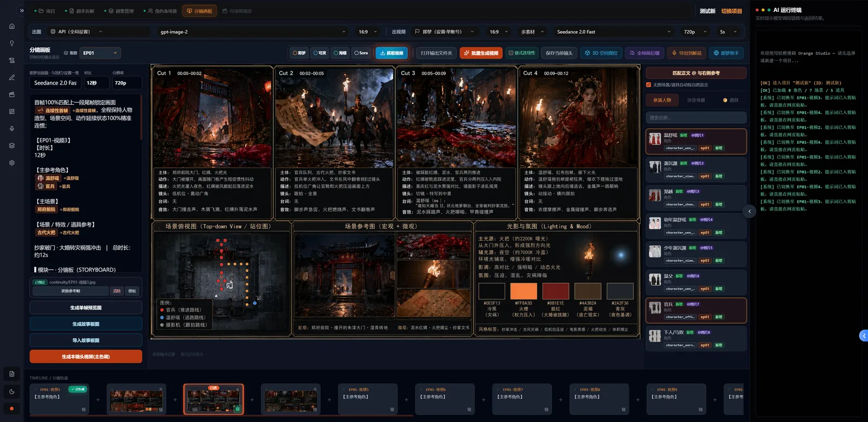The image size is (868, 422).
Task: Select the Sora radio option
Action: [361, 53]
